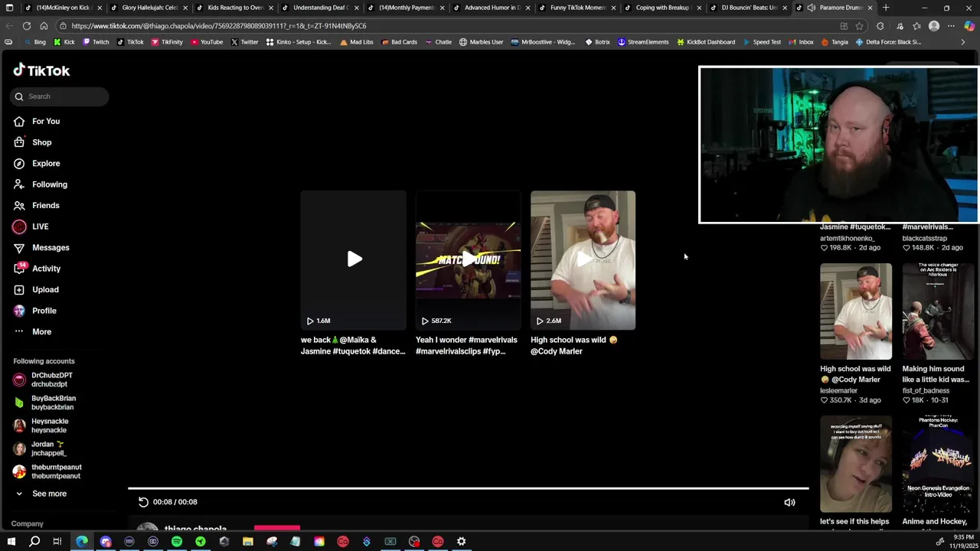Open the artemtikhonenko_ creator link

click(847, 238)
